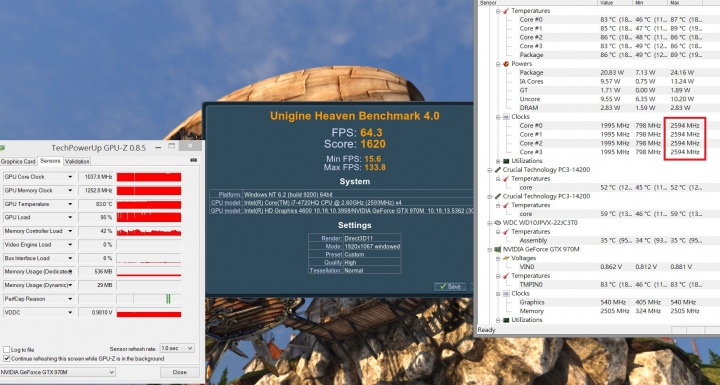The height and width of the screenshot is (385, 720).
Task: Open the Sensor refresh rate combo box
Action: click(x=177, y=348)
